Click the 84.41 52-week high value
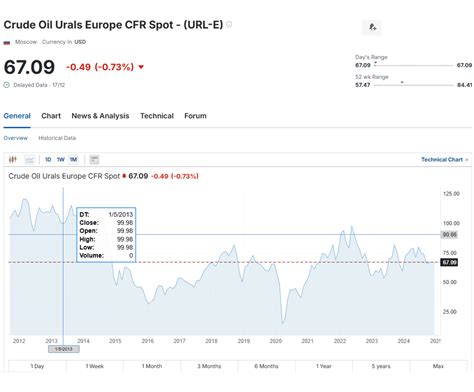Viewport: 474px width, 392px height. pyautogui.click(x=464, y=85)
